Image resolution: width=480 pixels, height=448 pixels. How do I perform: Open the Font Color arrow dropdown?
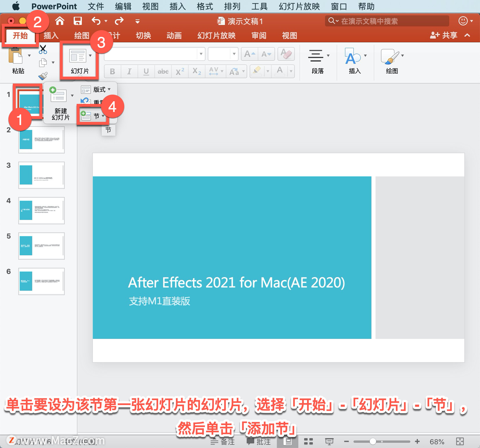pyautogui.click(x=291, y=71)
